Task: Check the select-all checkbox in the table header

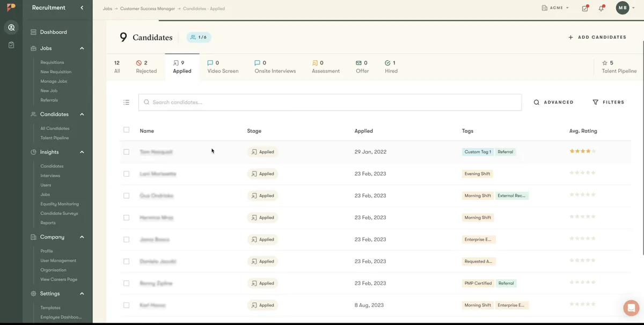Action: (126, 129)
